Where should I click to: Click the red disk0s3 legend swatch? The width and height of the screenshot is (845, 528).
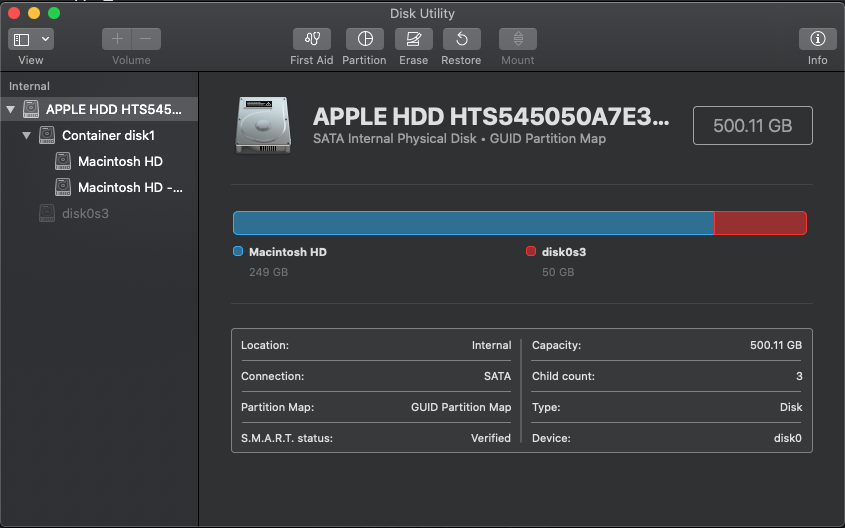(531, 251)
